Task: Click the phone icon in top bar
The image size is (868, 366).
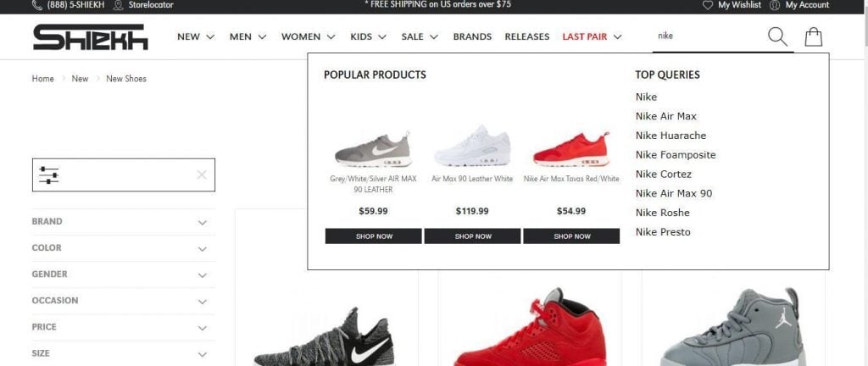Action: point(37,5)
